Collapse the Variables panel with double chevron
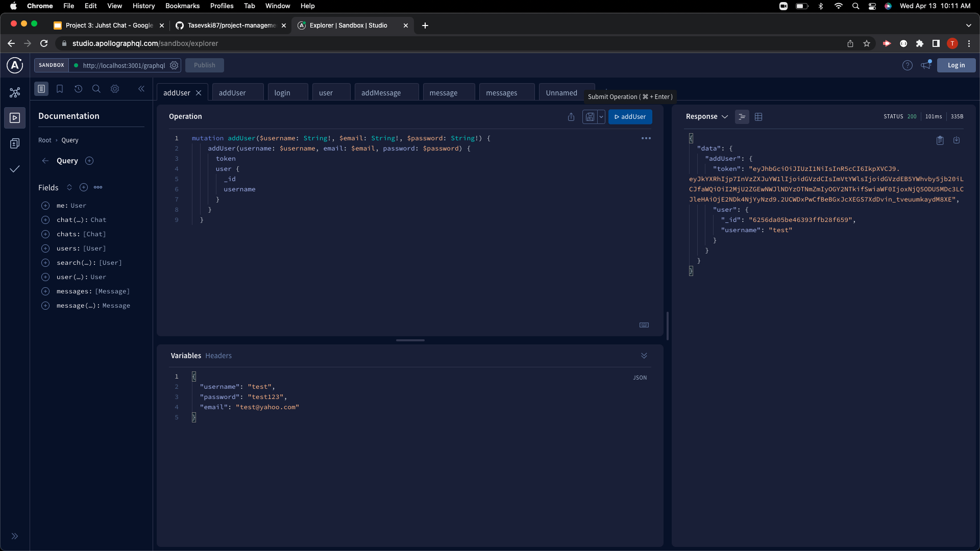980x551 pixels. (644, 356)
